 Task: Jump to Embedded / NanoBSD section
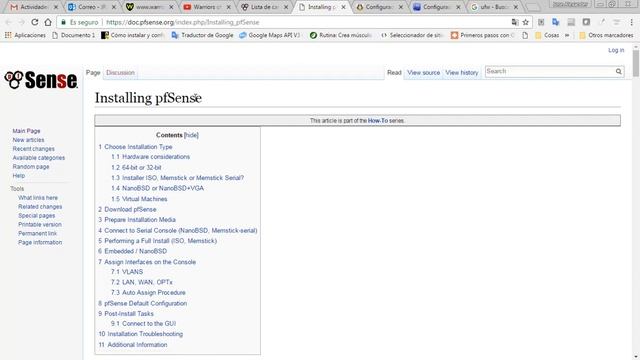(133, 251)
